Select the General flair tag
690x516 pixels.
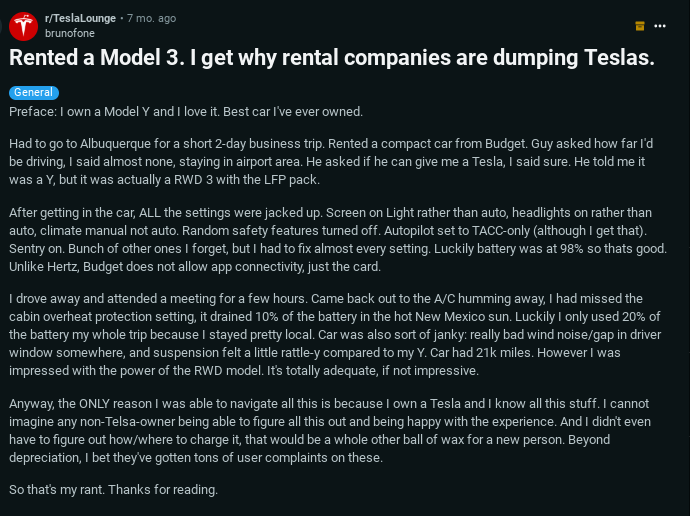33,92
